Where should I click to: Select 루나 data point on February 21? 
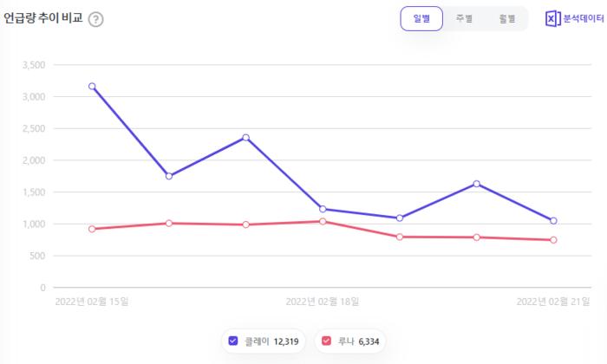pyautogui.click(x=553, y=240)
